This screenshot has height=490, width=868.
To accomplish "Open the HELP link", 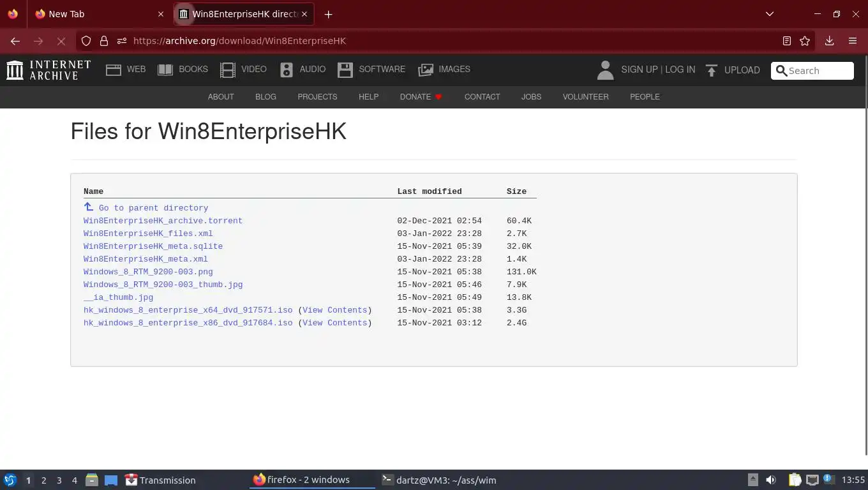I will point(368,97).
